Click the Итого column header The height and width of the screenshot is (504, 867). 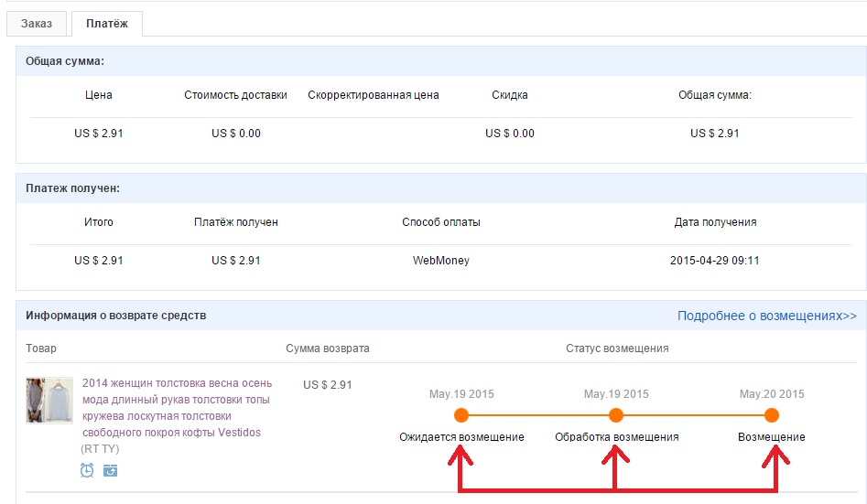(99, 222)
